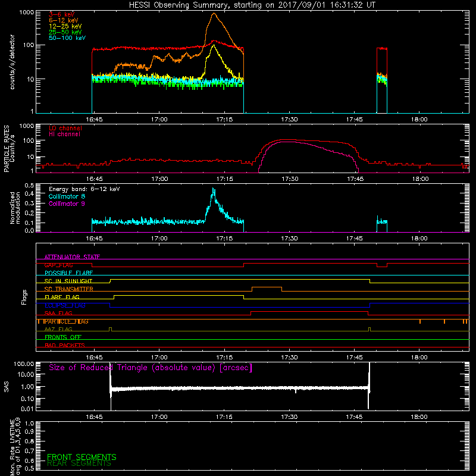Click the white SAS reduced triangle trace
Image resolution: width=476 pixels, height=476 pixels.
pos(240,389)
